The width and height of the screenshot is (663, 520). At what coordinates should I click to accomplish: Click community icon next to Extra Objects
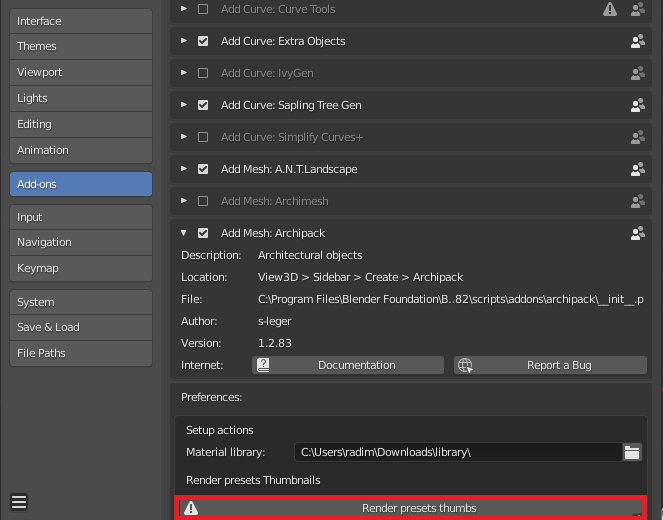click(637, 42)
